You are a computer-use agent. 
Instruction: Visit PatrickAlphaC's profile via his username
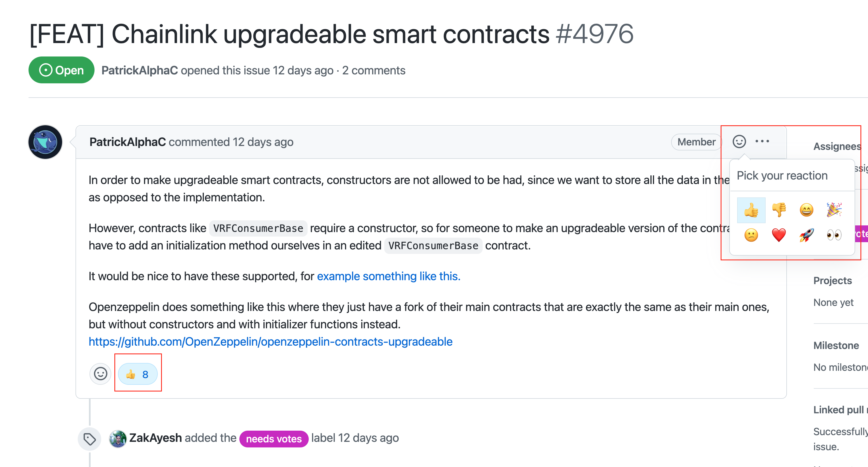click(x=128, y=142)
